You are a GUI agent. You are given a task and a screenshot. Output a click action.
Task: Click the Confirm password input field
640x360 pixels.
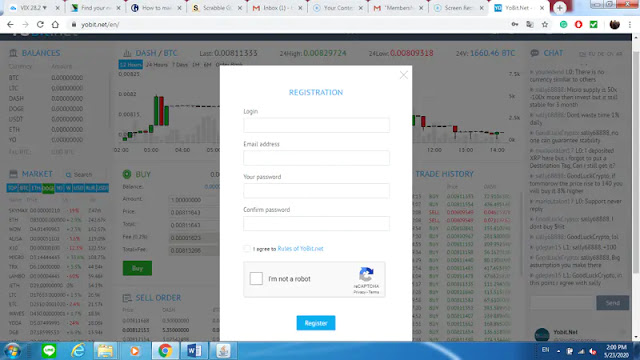coord(316,223)
